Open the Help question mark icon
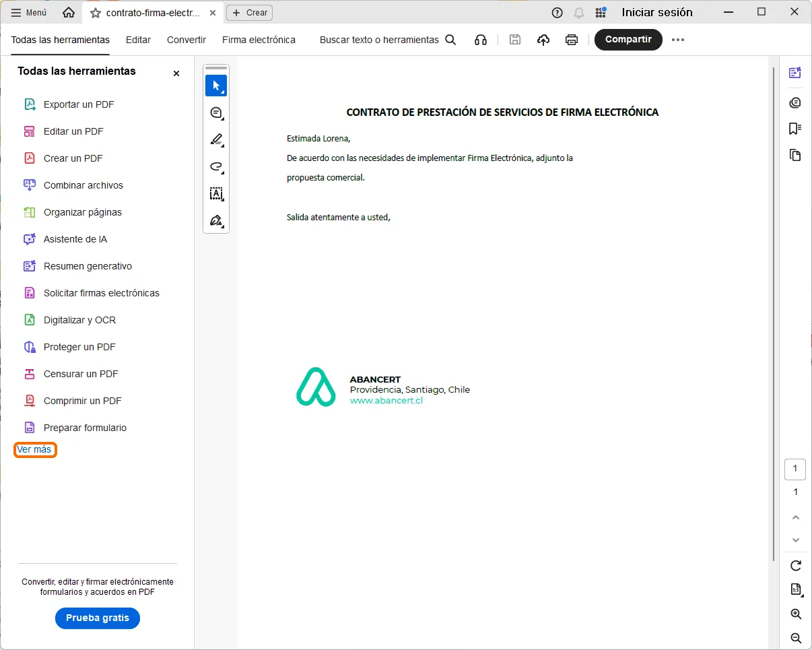The width and height of the screenshot is (812, 650). click(557, 12)
